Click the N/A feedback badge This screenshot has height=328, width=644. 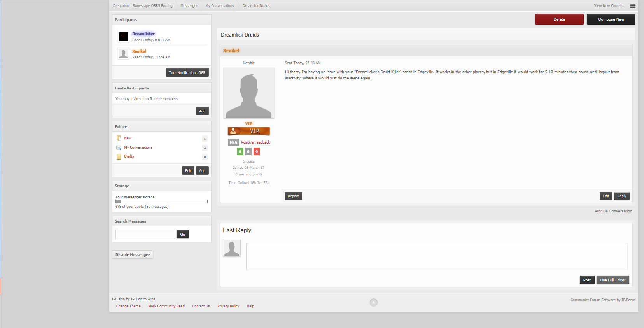tap(233, 142)
